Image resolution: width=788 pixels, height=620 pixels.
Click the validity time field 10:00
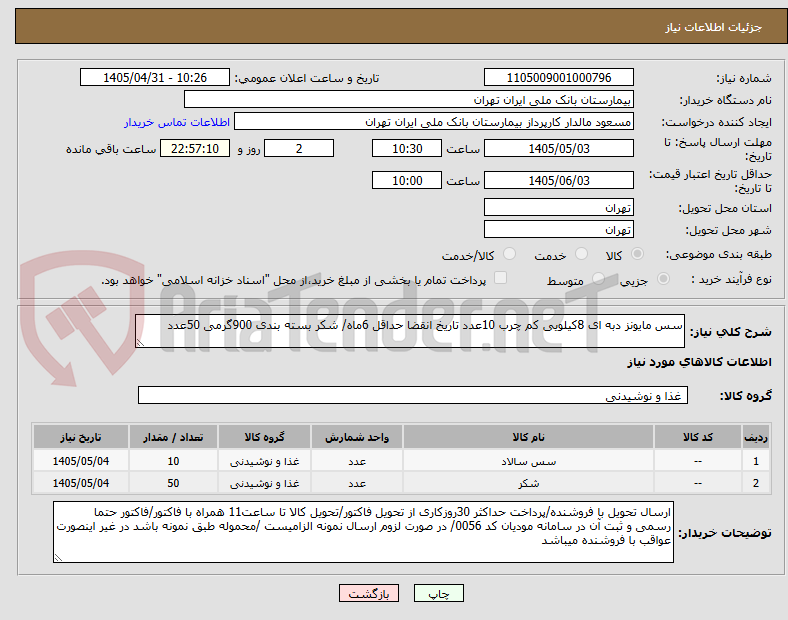(x=407, y=180)
